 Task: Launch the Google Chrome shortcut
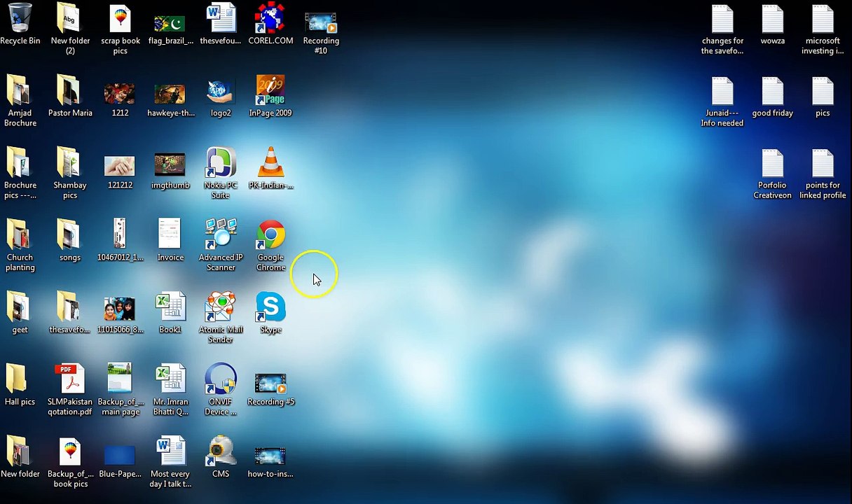pos(270,235)
